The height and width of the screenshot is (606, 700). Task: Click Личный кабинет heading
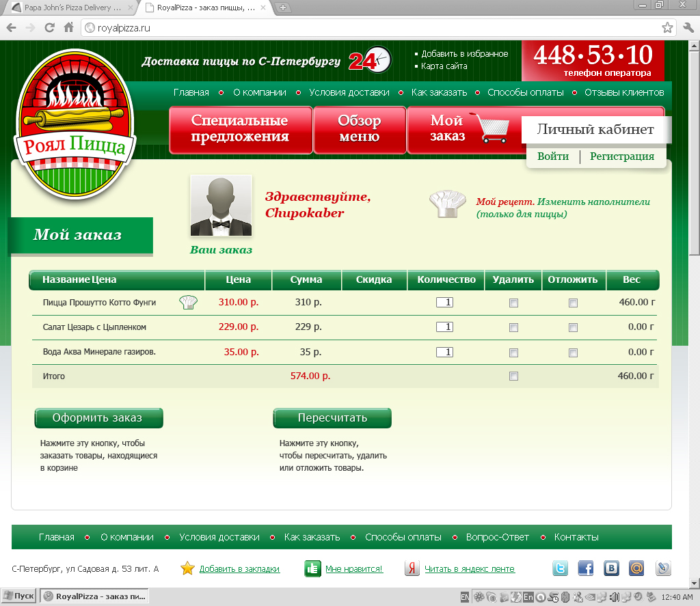pos(595,129)
